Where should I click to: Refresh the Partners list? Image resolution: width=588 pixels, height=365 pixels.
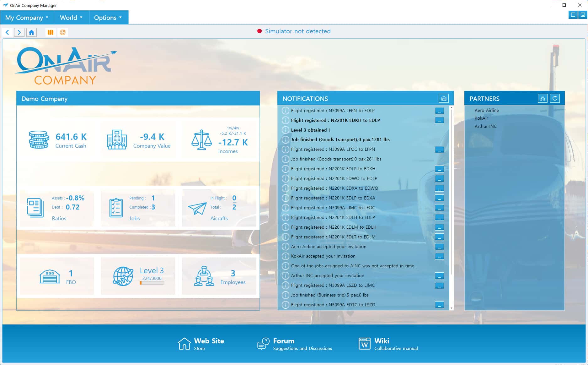point(555,99)
